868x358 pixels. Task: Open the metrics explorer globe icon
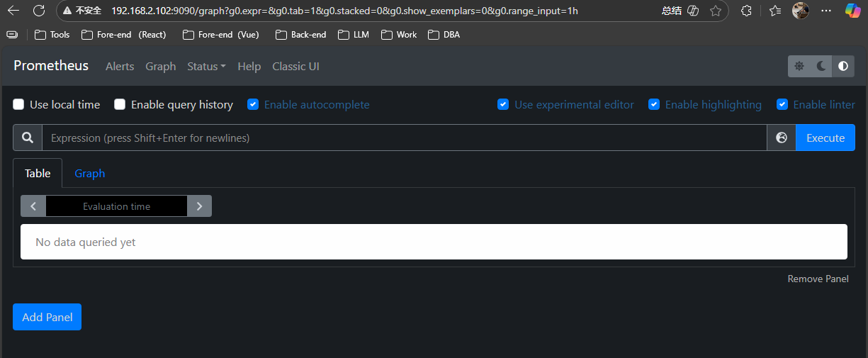coord(782,138)
